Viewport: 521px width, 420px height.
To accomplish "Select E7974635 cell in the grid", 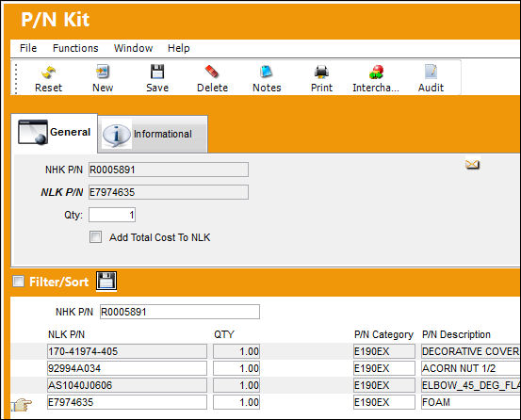I will (127, 402).
